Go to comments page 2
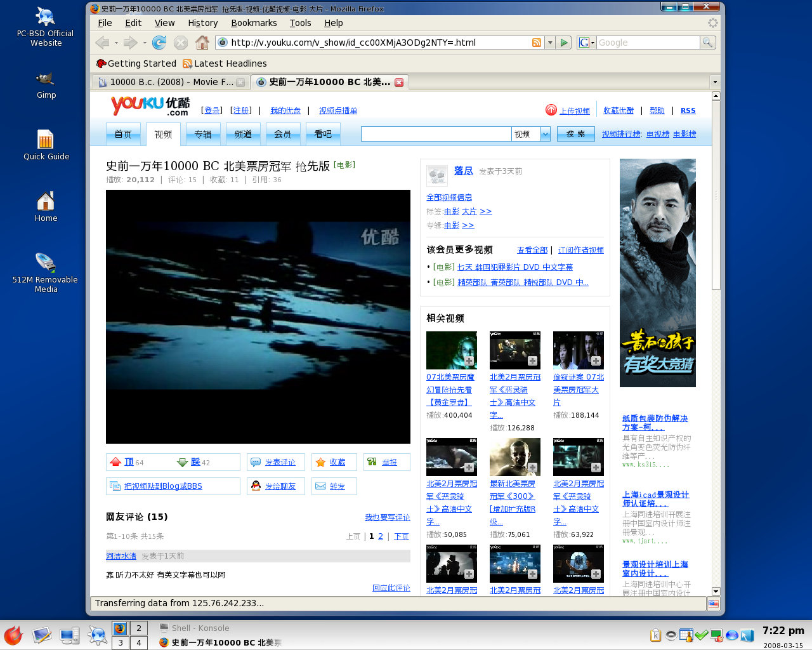 click(x=381, y=536)
